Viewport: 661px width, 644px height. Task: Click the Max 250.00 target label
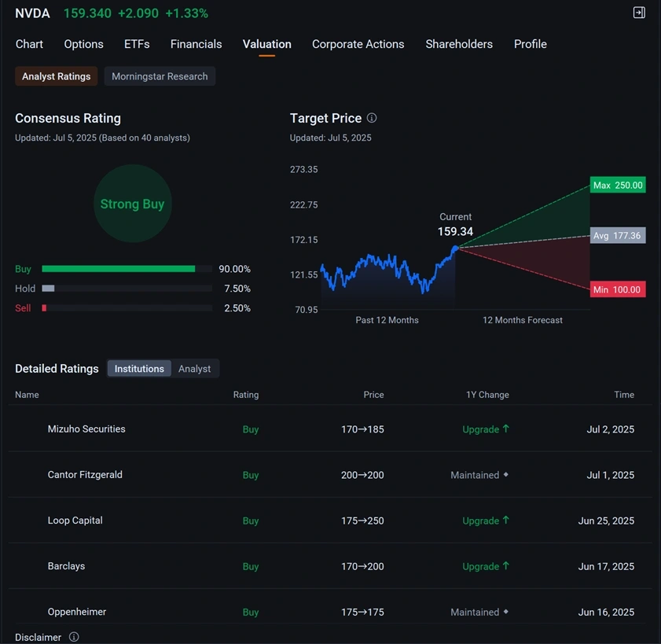[x=618, y=185]
